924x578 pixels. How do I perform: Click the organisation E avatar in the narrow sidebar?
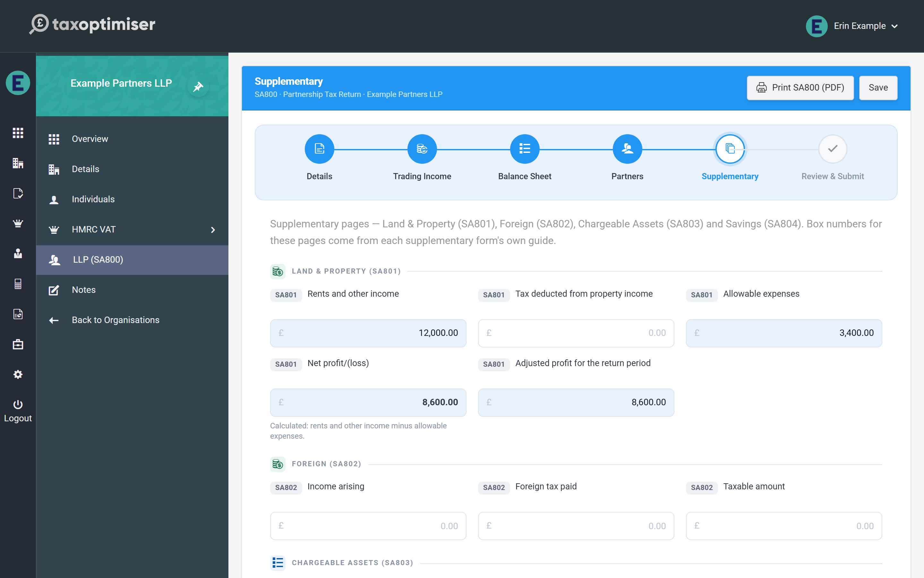coord(18,83)
